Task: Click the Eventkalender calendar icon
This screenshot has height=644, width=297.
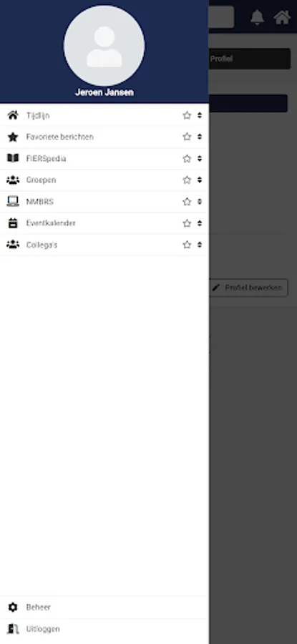Action: [13, 223]
